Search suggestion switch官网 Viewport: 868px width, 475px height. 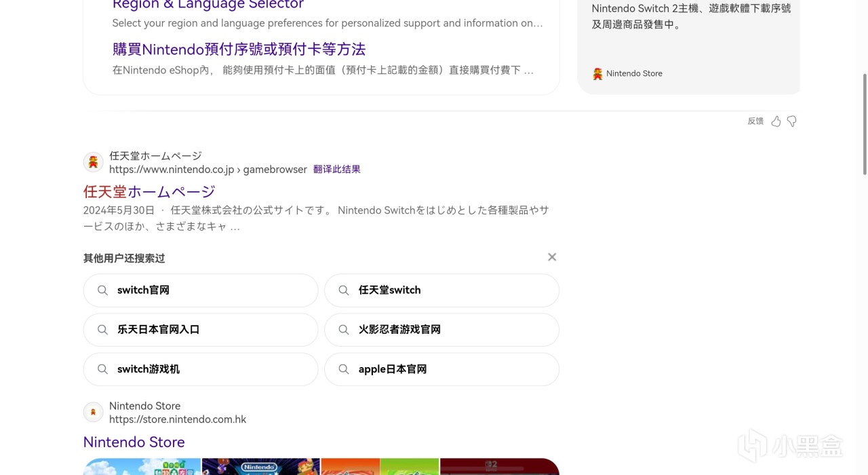pyautogui.click(x=201, y=290)
